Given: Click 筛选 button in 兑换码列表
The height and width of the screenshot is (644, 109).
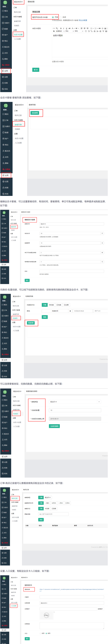Looking at the screenshot, I should 45,317.
